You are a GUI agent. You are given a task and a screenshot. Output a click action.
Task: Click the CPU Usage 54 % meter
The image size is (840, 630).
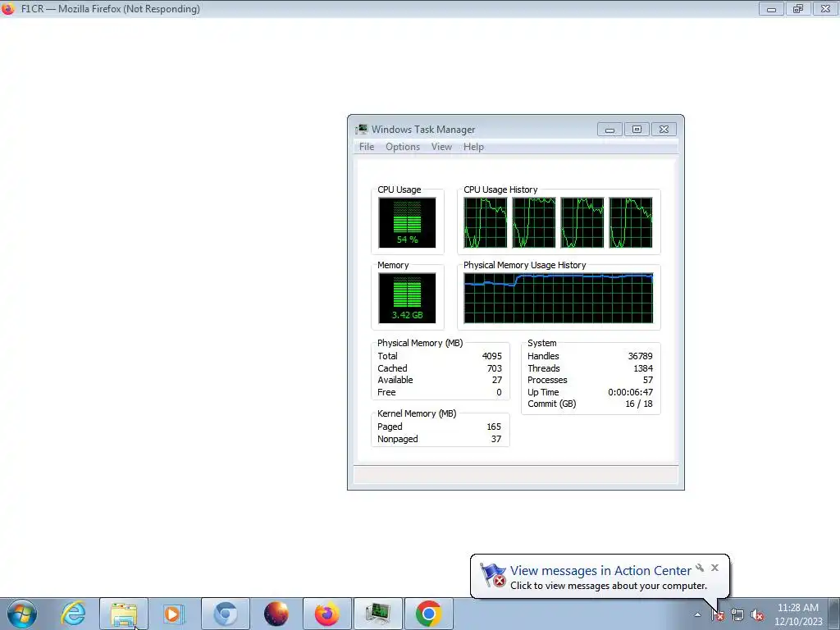pos(407,222)
